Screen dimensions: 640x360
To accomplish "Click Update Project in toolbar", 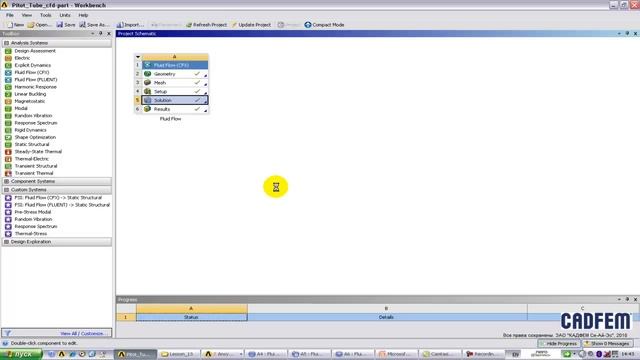I will [x=251, y=25].
